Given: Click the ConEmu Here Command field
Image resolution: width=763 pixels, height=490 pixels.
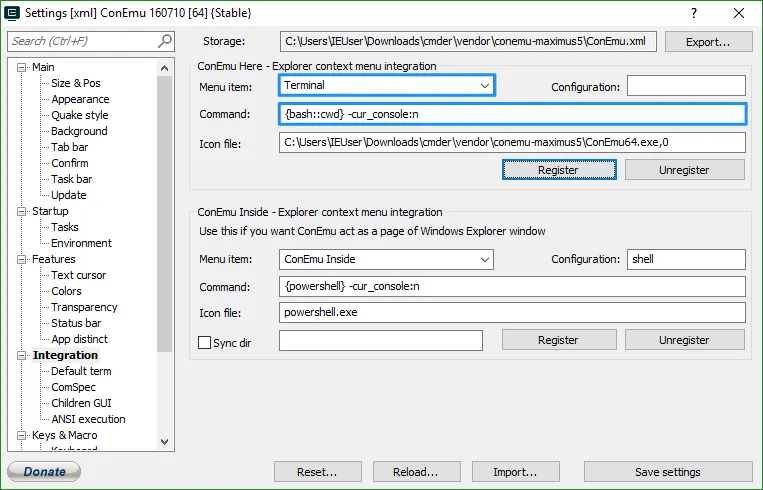Looking at the screenshot, I should point(512,114).
